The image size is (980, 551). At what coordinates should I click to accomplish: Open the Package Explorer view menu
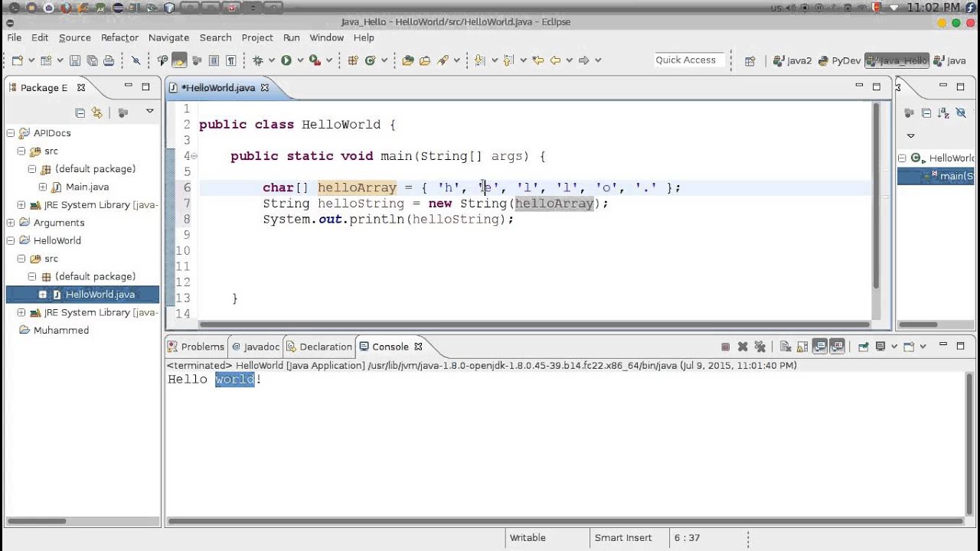pos(150,112)
